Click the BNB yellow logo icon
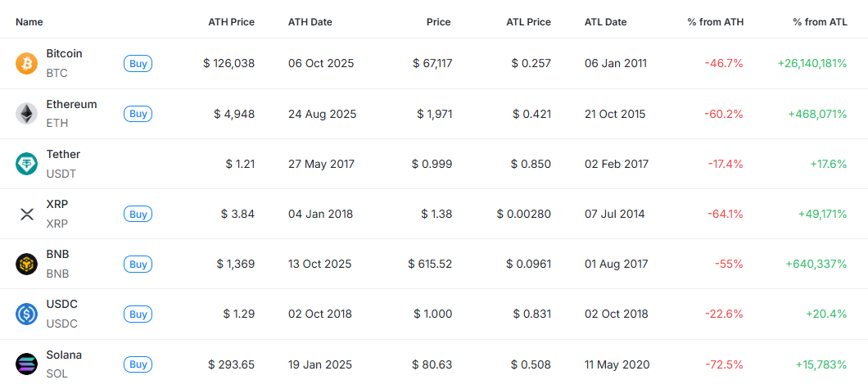The width and height of the screenshot is (868, 389). click(26, 264)
